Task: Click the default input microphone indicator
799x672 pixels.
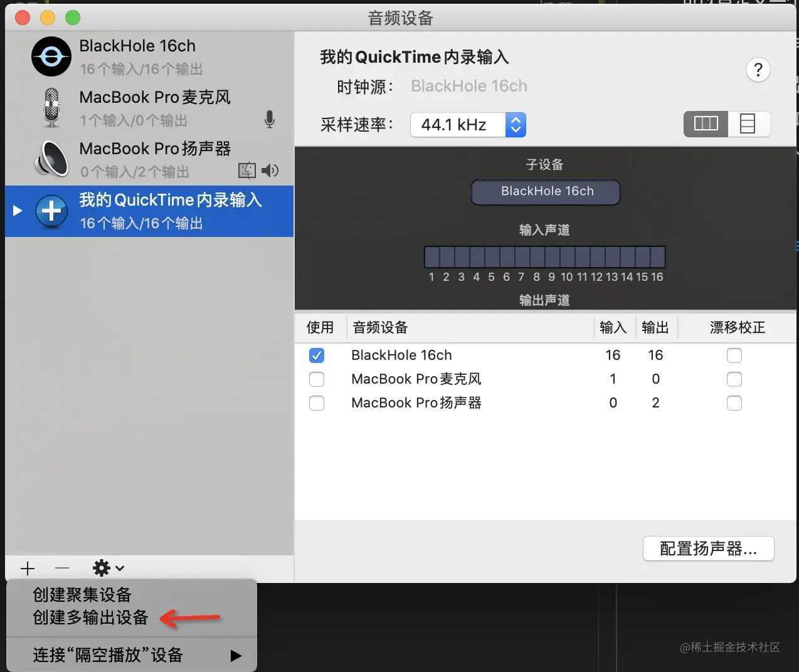Action: [x=270, y=119]
